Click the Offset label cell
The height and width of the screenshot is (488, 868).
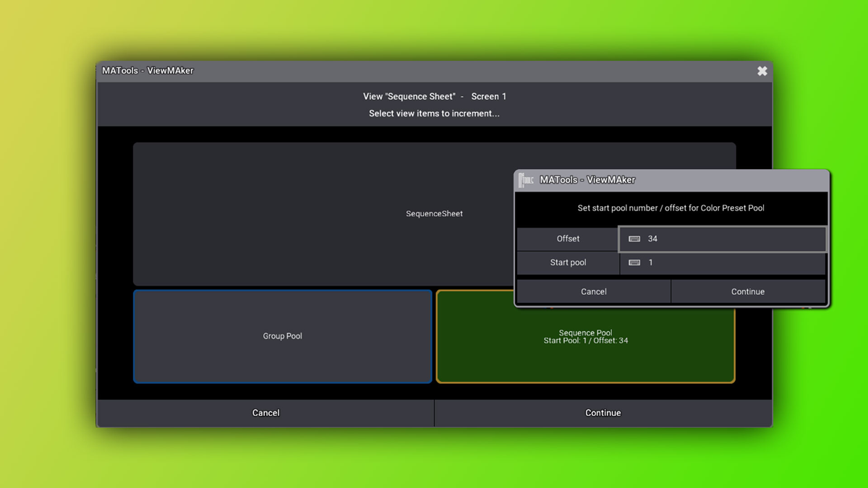click(x=568, y=239)
